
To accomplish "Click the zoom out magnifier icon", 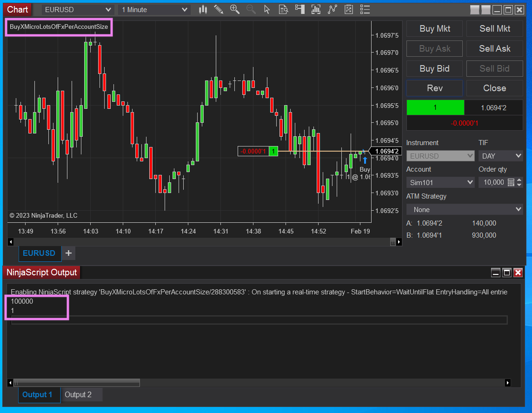I will (251, 9).
